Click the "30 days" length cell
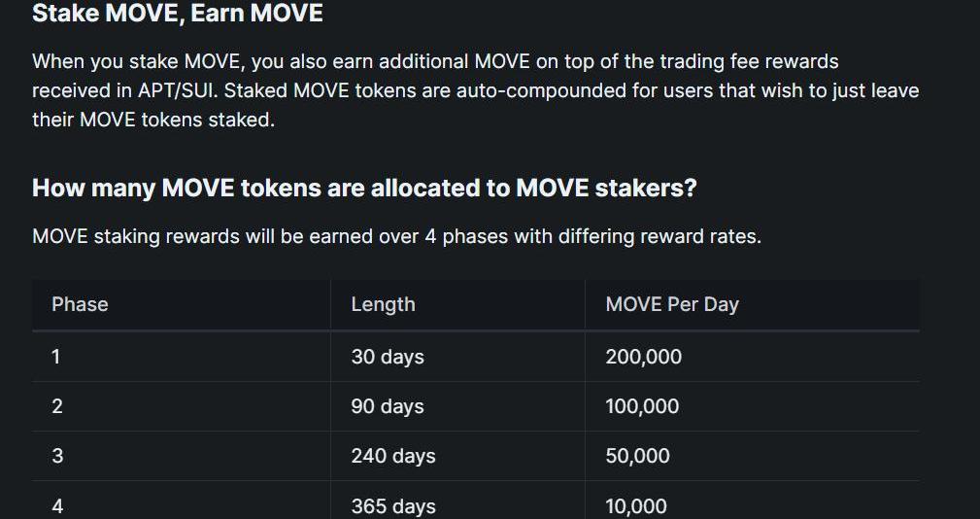 [x=388, y=357]
